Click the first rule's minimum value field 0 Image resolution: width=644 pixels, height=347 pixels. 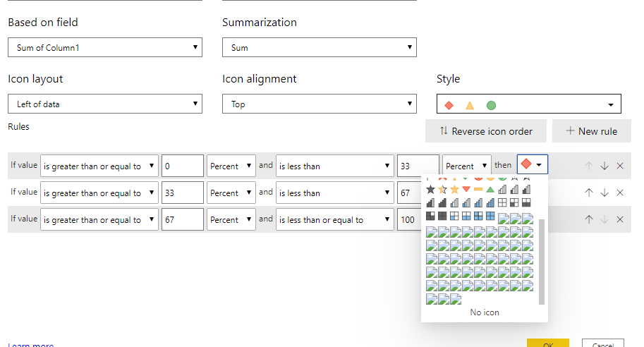pyautogui.click(x=183, y=166)
